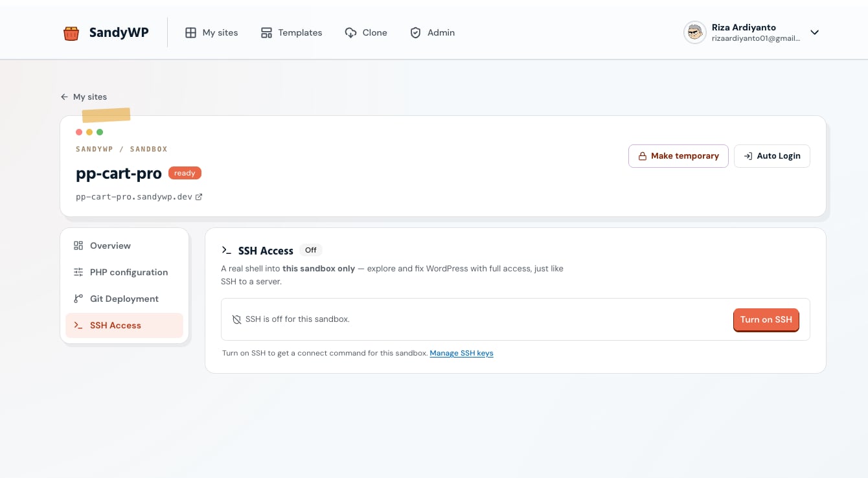Click the lock icon in Make temporary
The image size is (868, 478).
643,156
